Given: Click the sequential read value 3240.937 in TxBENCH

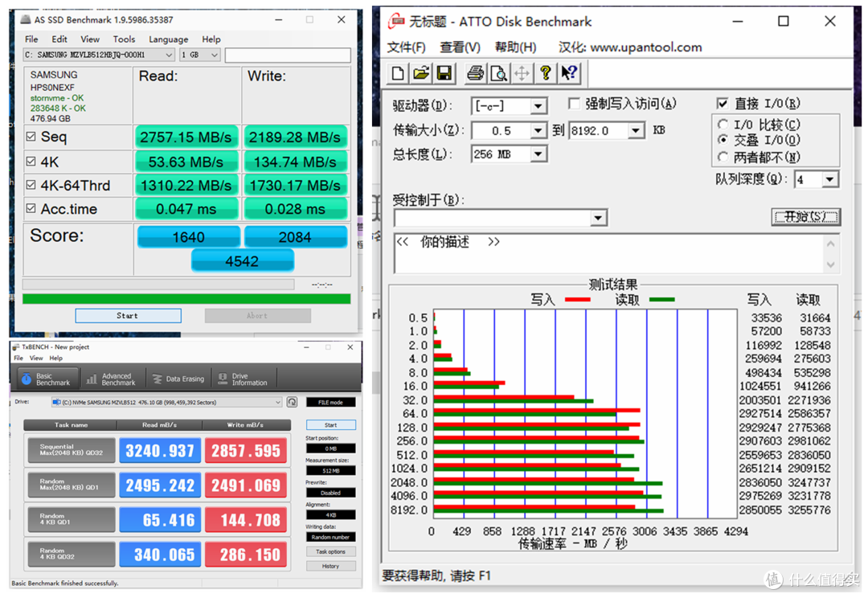Looking at the screenshot, I should pos(159,451).
